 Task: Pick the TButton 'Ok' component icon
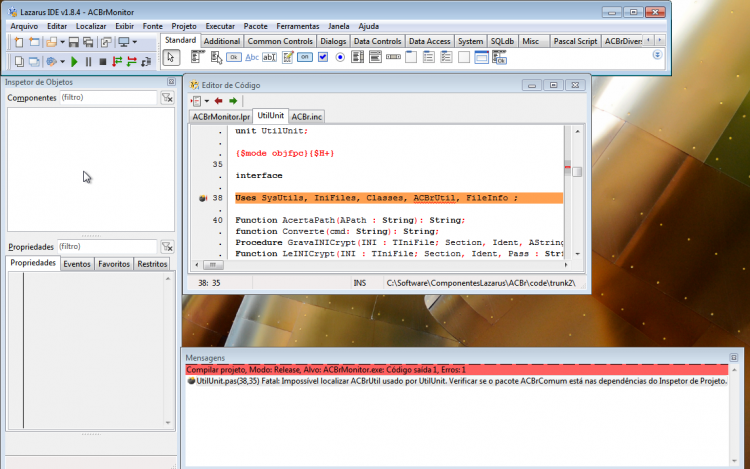tap(234, 57)
